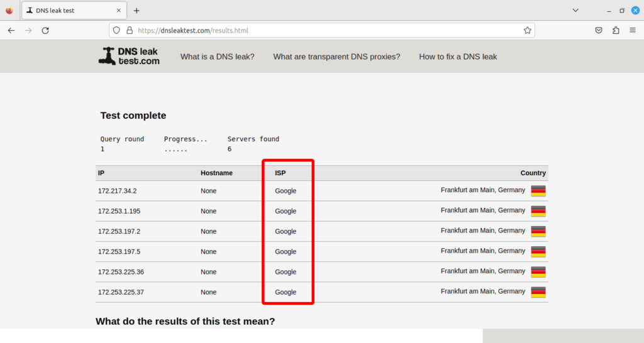The image size is (644, 343).
Task: Click the Country column header
Action: [533, 173]
